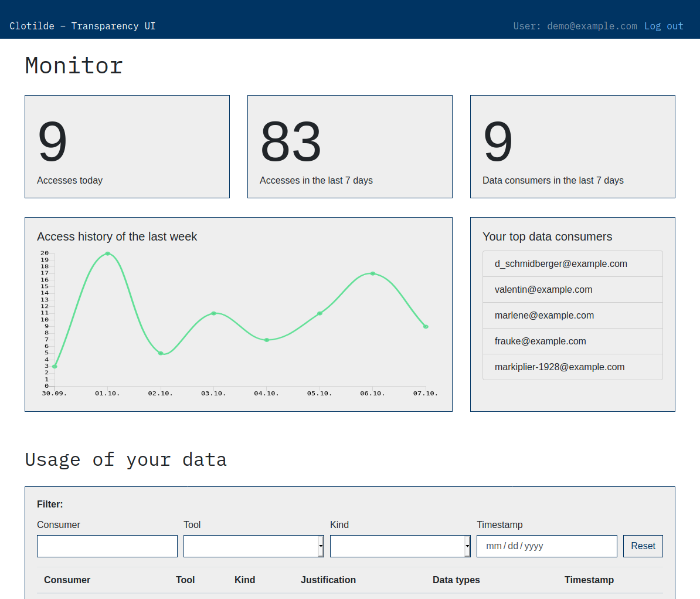Image resolution: width=700 pixels, height=599 pixels.
Task: Click the Justification column header
Action: tap(328, 580)
